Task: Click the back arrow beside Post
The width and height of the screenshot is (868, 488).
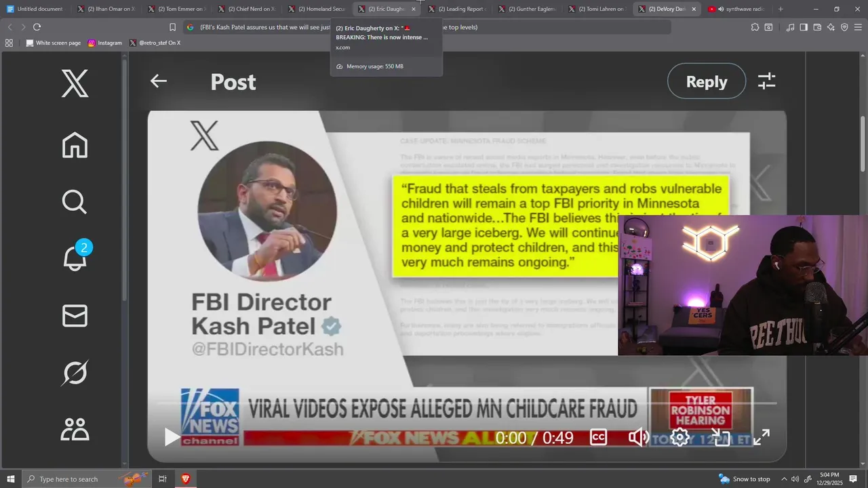Action: (x=159, y=81)
